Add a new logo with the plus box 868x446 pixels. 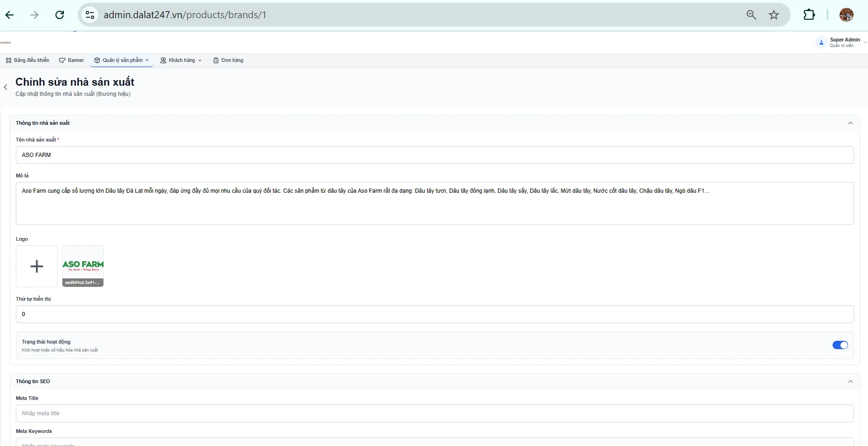pos(37,266)
